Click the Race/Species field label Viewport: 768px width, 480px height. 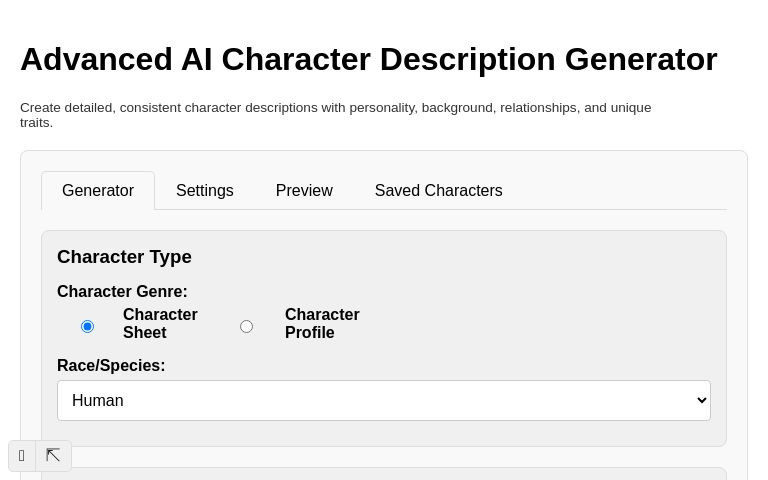tap(111, 366)
